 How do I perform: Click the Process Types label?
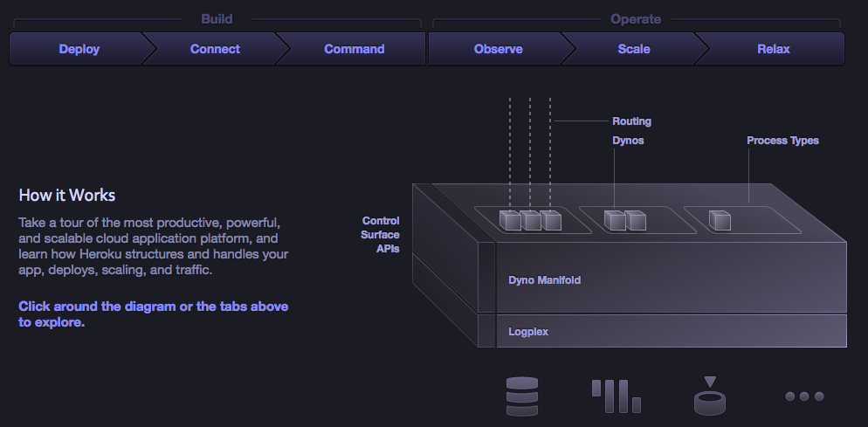[782, 141]
